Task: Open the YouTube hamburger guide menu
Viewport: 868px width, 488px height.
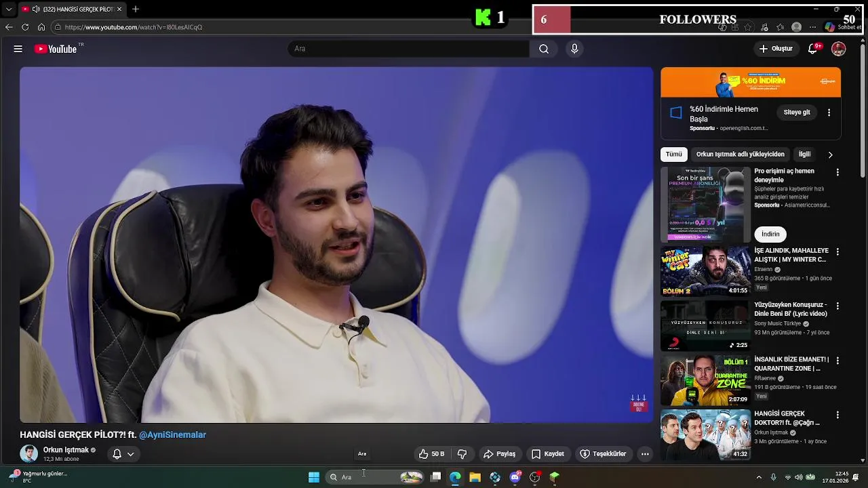Action: (x=18, y=49)
